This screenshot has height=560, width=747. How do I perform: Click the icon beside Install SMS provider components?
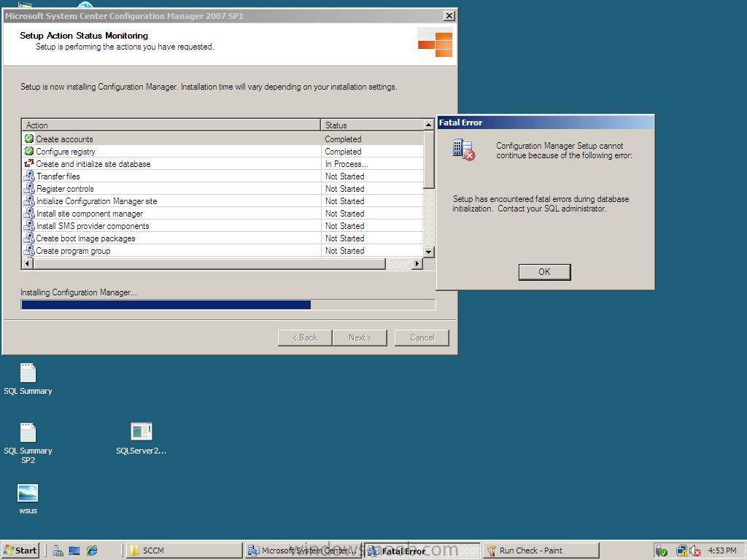point(29,225)
